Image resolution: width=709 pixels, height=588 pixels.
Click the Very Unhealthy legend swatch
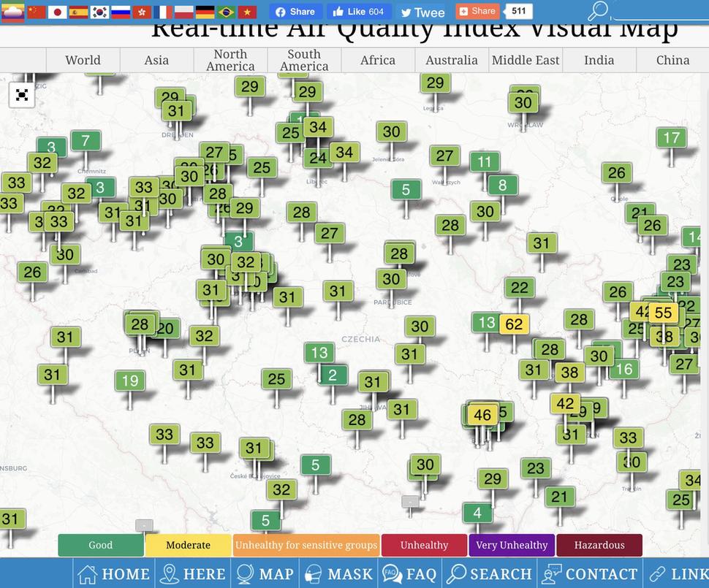tap(512, 545)
